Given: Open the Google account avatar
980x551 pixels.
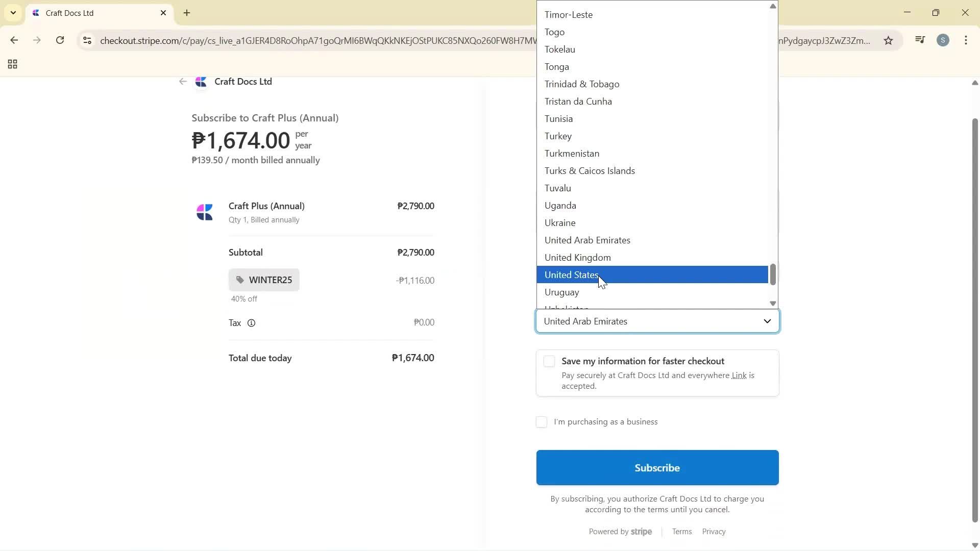Looking at the screenshot, I should tap(943, 40).
